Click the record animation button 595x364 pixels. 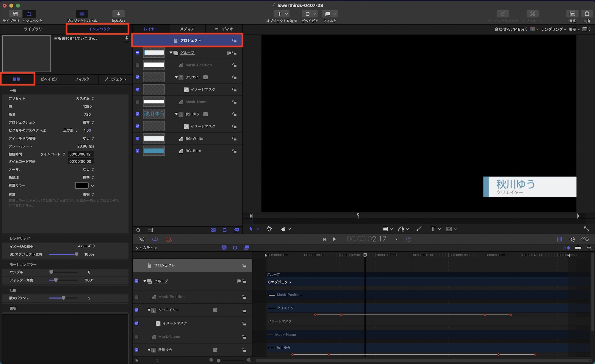[169, 239]
